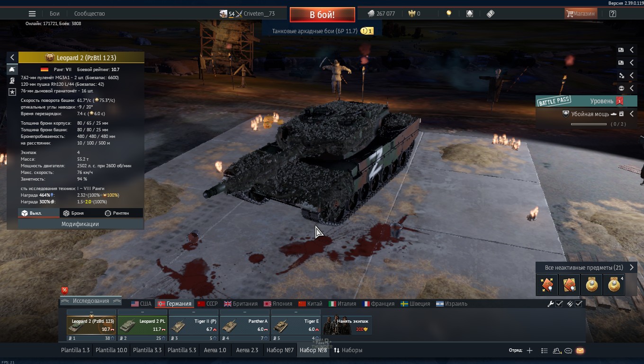
Task: Open the warbonds icon next to the lightbulb
Action: pos(470,14)
